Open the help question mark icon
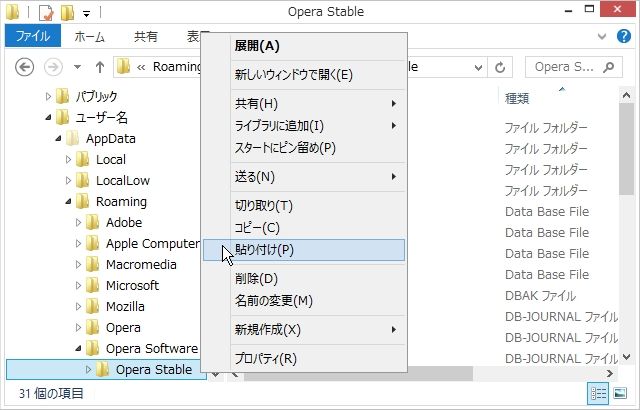Viewport: 640px width, 410px height. [x=623, y=36]
